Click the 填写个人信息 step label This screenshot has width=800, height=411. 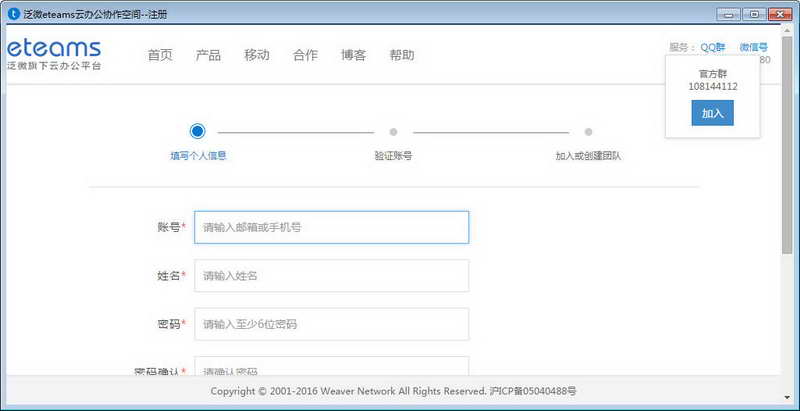pos(198,156)
